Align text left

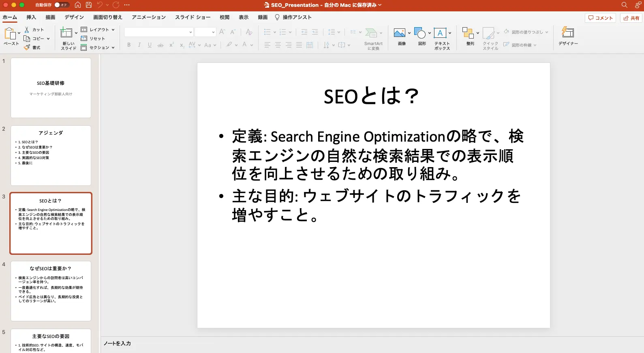[x=267, y=45]
